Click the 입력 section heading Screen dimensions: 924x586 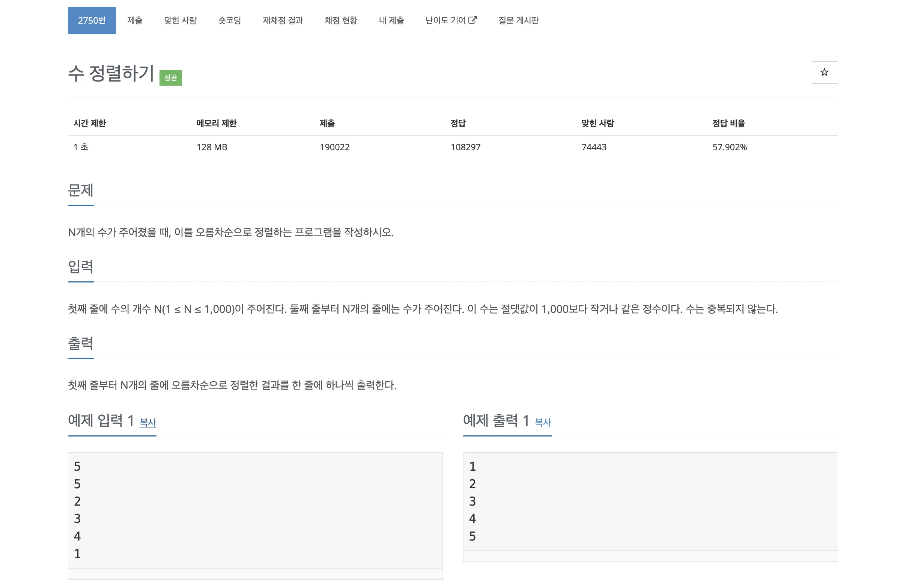click(x=81, y=266)
